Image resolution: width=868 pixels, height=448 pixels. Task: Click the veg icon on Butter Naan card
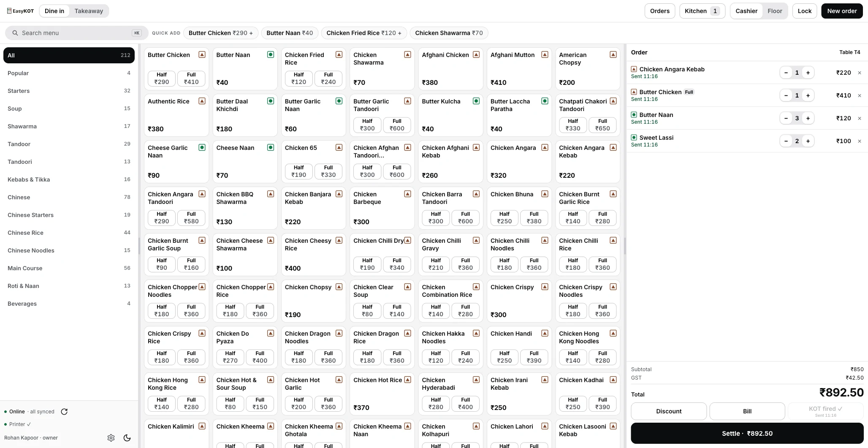point(271,54)
